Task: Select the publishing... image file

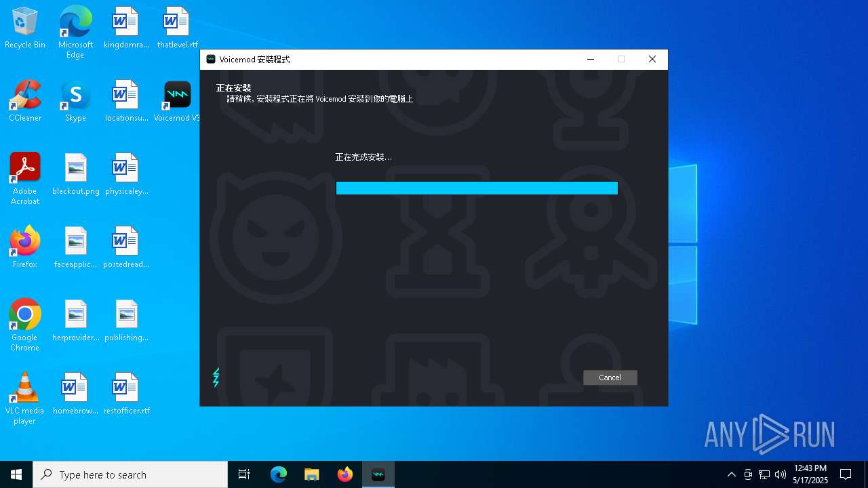Action: (x=126, y=321)
